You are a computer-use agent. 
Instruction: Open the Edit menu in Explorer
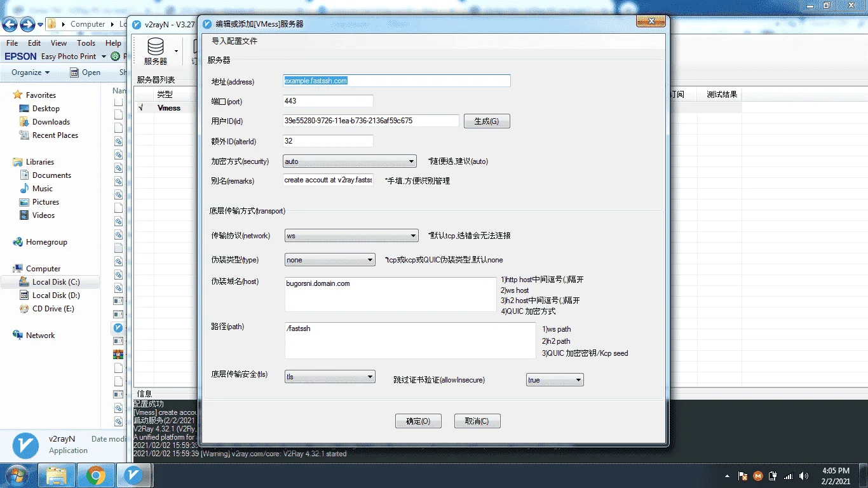pyautogui.click(x=34, y=43)
